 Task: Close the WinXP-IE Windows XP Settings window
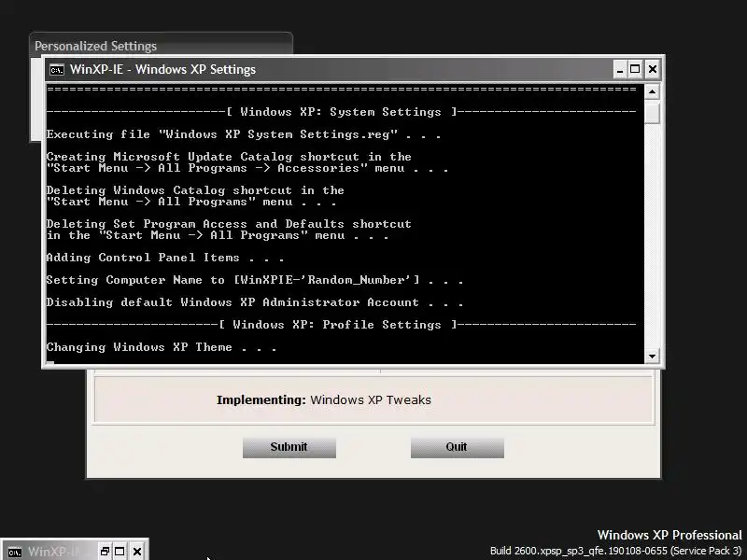[652, 70]
